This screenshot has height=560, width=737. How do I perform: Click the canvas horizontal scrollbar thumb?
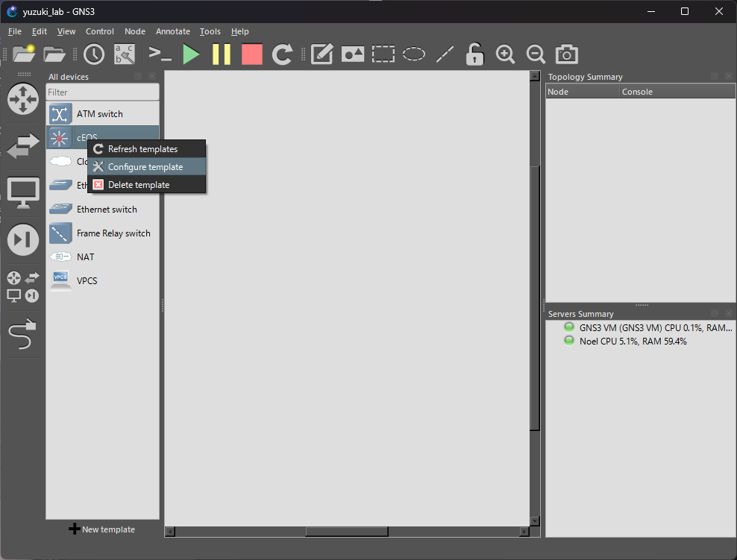click(x=347, y=532)
